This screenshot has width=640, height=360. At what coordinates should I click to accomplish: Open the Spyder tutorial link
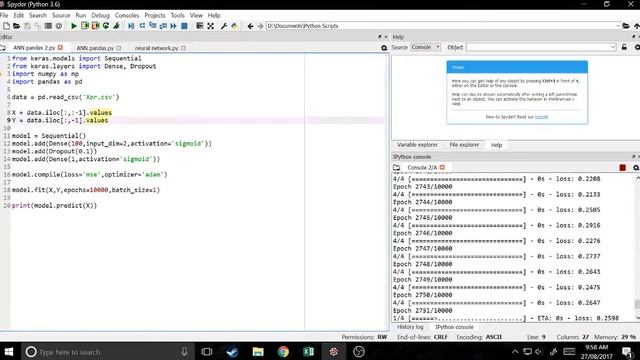541,117
